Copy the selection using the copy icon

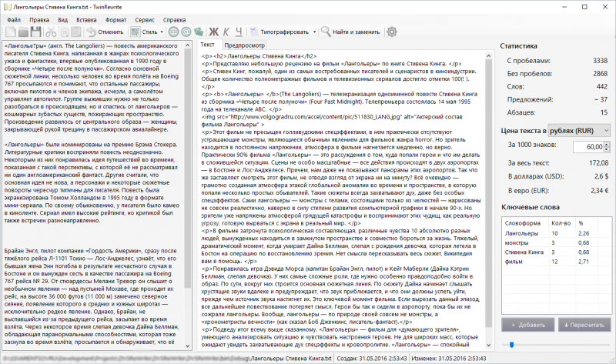pyautogui.click(x=64, y=32)
